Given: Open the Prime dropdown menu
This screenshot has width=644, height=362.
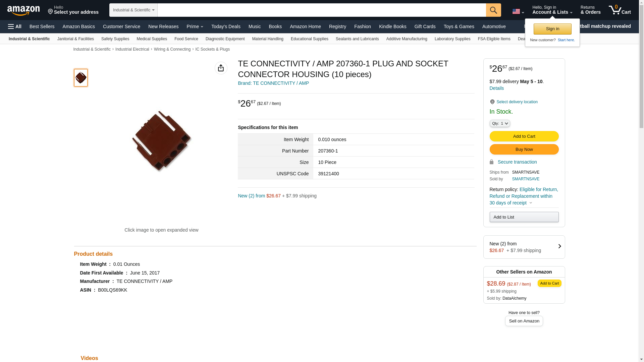Looking at the screenshot, I should tap(195, 26).
